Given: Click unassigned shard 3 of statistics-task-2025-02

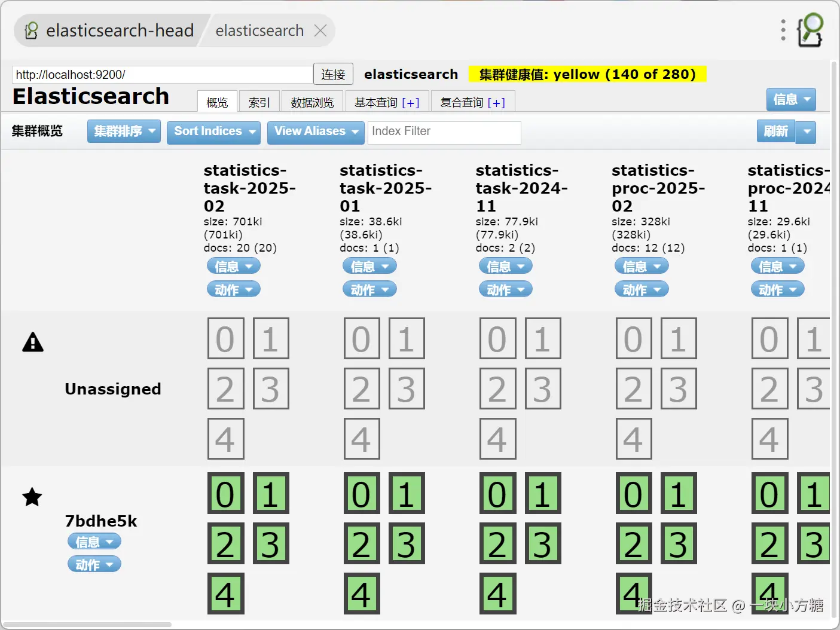Looking at the screenshot, I should point(271,389).
